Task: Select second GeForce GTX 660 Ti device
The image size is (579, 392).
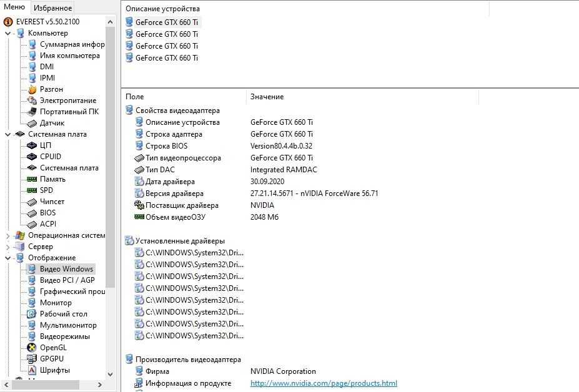Action: [167, 34]
